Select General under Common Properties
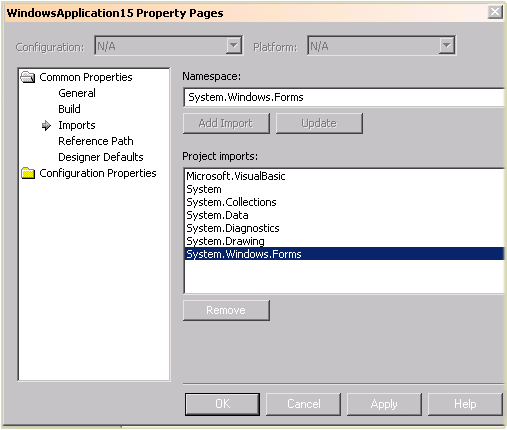This screenshot has height=430, width=507. tap(77, 93)
